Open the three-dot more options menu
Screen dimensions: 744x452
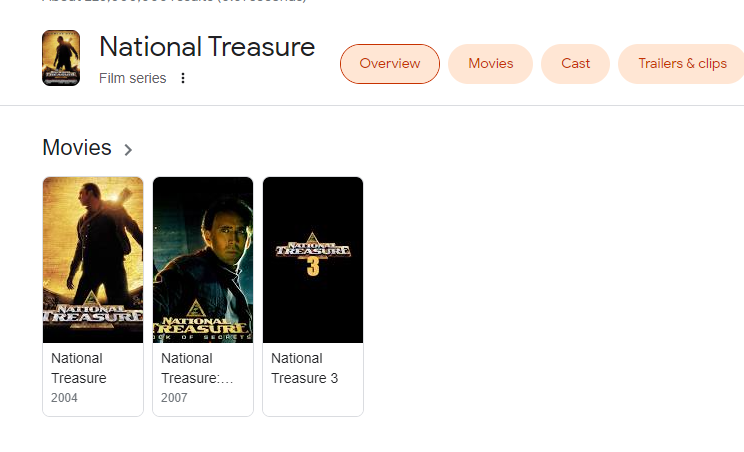pos(183,79)
